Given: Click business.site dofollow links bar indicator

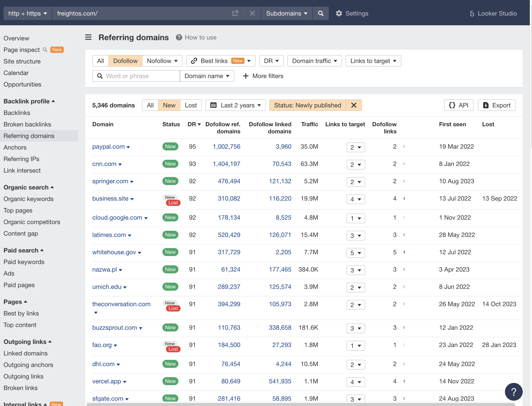Looking at the screenshot, I should click(404, 198).
